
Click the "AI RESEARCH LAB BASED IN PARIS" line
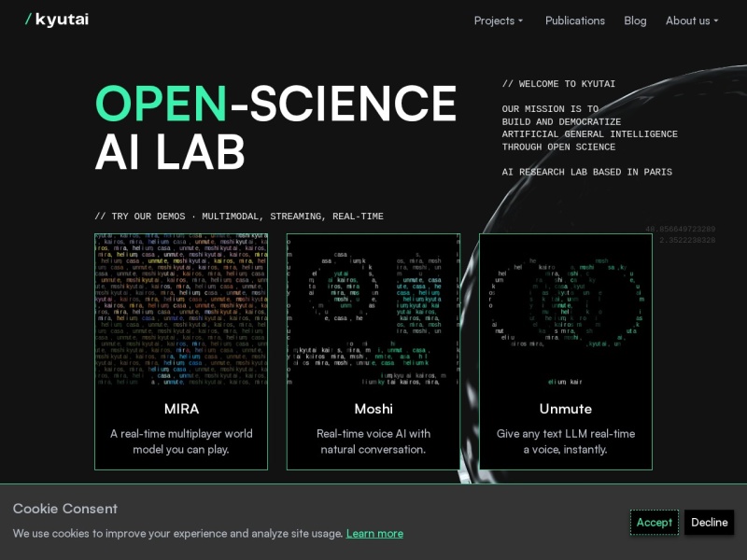click(x=587, y=172)
